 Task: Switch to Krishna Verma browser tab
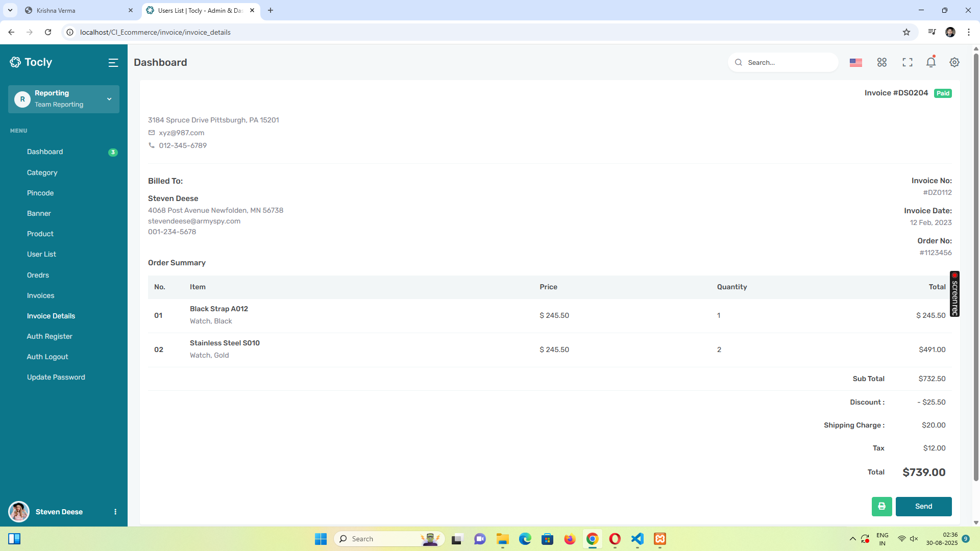point(79,10)
